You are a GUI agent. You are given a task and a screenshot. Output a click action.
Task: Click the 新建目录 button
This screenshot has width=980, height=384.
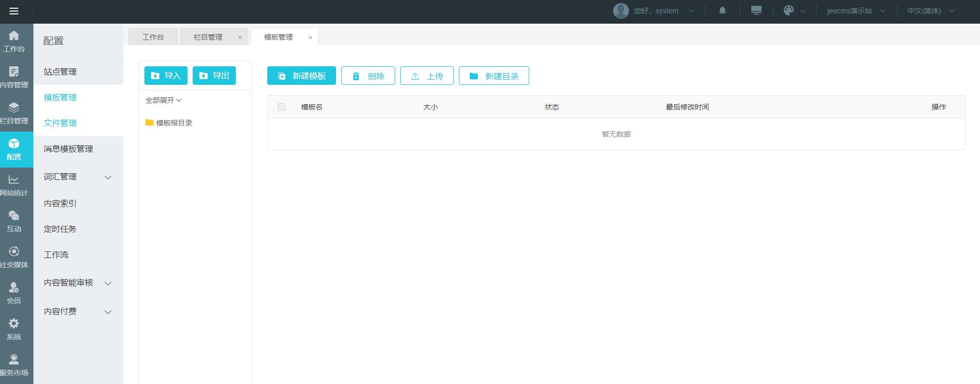pos(494,76)
